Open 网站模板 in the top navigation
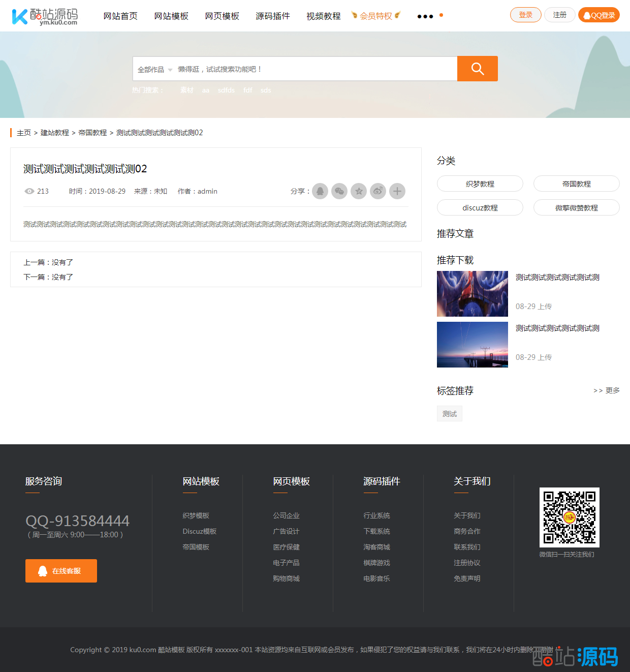 point(171,16)
